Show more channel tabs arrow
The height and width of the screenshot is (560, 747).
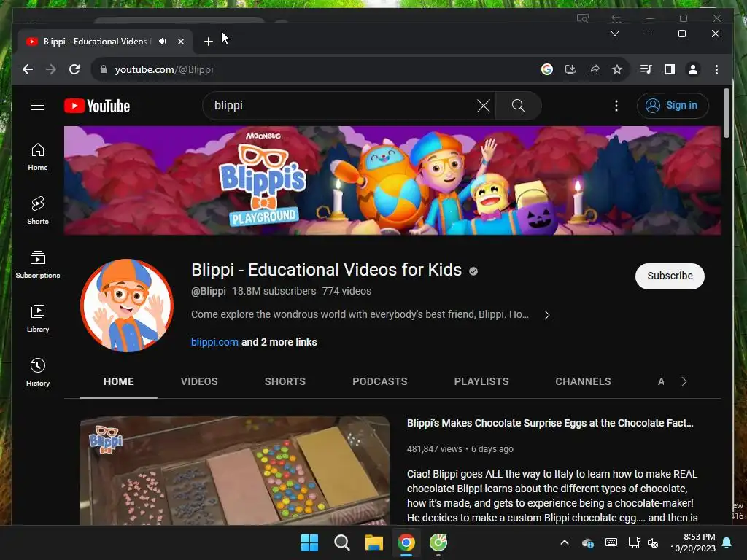point(684,381)
